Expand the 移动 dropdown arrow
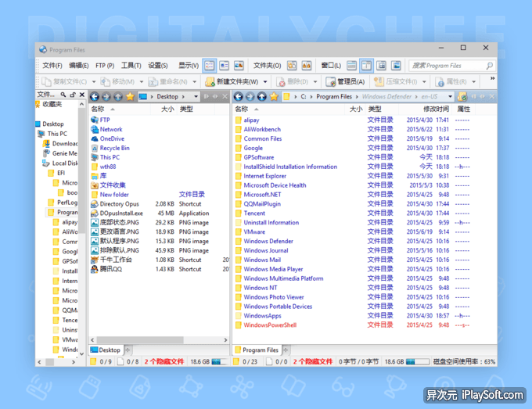The width and height of the screenshot is (532, 409). 142,82
